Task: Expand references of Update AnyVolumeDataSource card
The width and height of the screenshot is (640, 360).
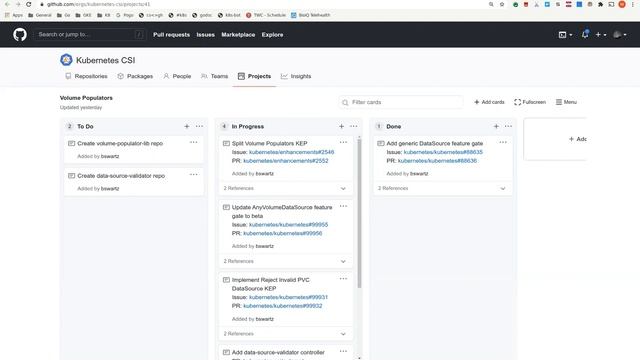Action: 343,261
